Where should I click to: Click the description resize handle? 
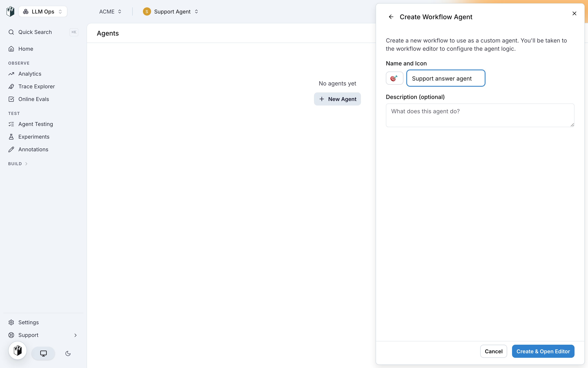pyautogui.click(x=572, y=125)
